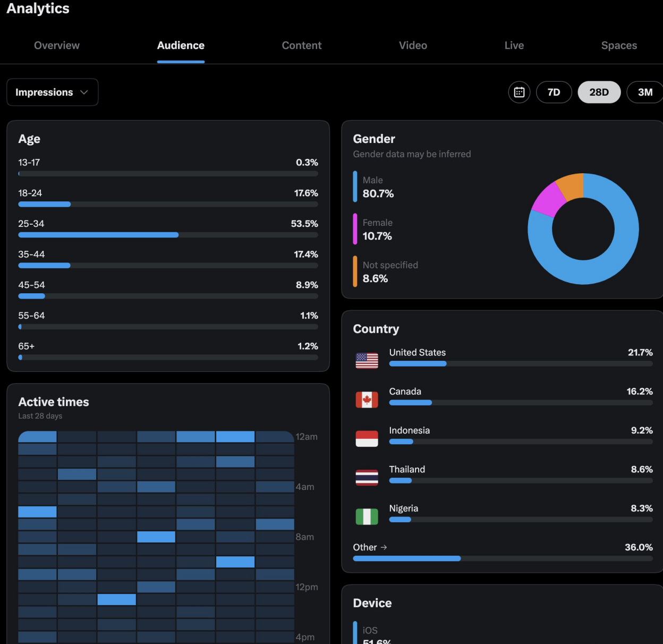
Task: Click the 'Last 28 days' subtitle
Action: coord(40,416)
